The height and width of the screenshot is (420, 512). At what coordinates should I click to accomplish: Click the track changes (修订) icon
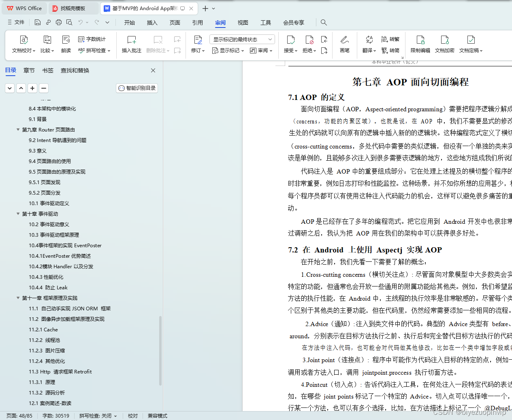point(198,40)
